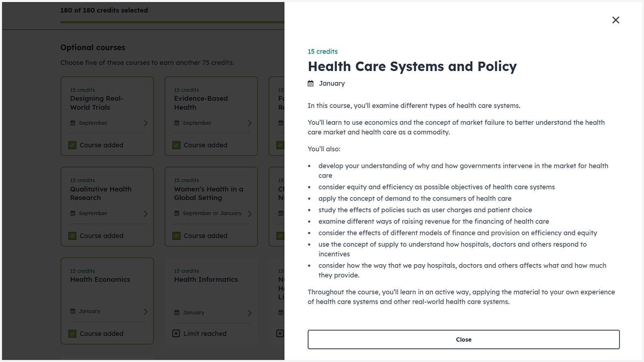Click the Health Care Systems and Policy heading

412,66
